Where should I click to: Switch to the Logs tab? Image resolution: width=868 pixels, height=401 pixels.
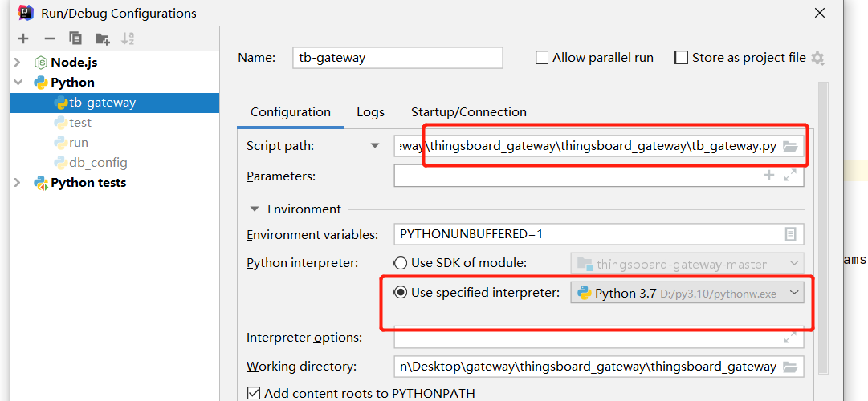(371, 112)
